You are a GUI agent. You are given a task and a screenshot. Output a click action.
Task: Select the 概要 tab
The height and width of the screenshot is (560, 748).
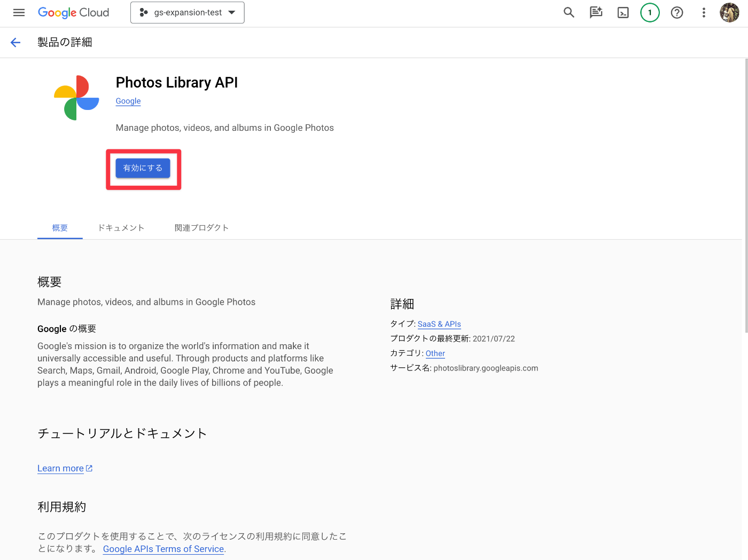pyautogui.click(x=60, y=228)
